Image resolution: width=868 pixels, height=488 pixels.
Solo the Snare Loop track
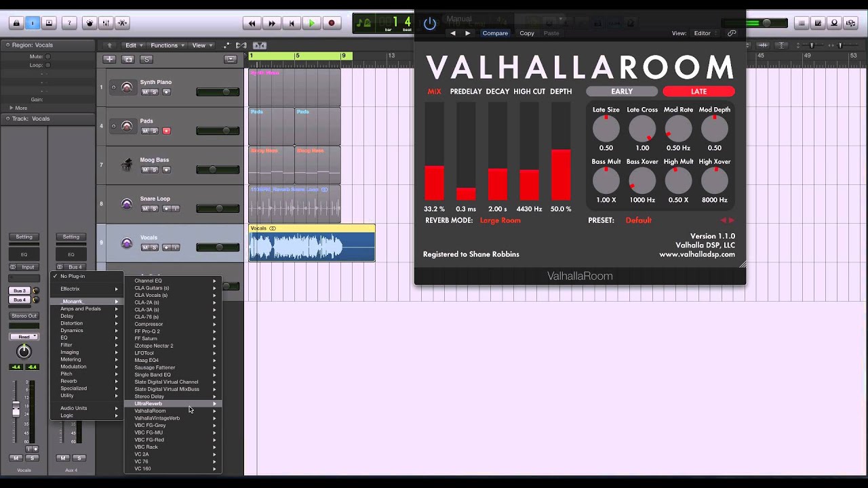point(154,209)
